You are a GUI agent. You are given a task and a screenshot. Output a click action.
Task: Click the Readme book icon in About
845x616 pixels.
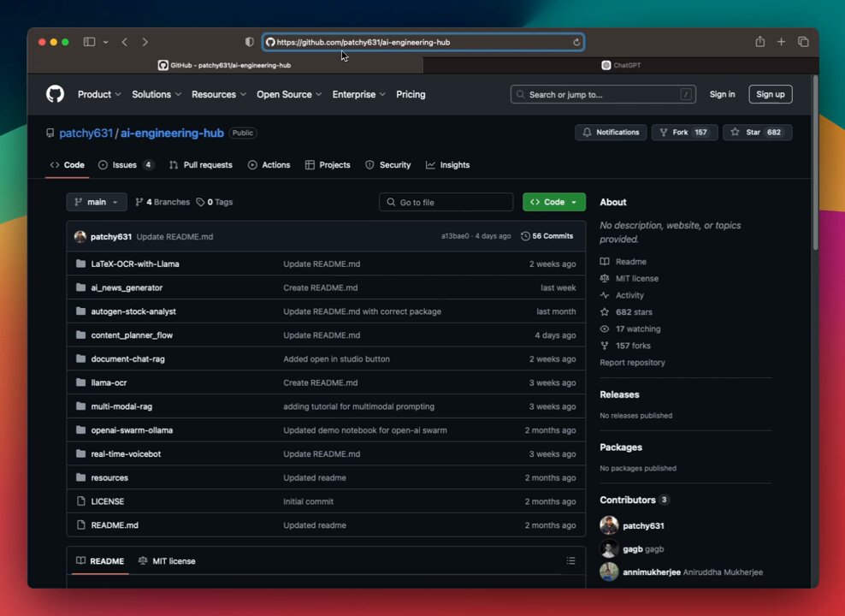tap(605, 262)
